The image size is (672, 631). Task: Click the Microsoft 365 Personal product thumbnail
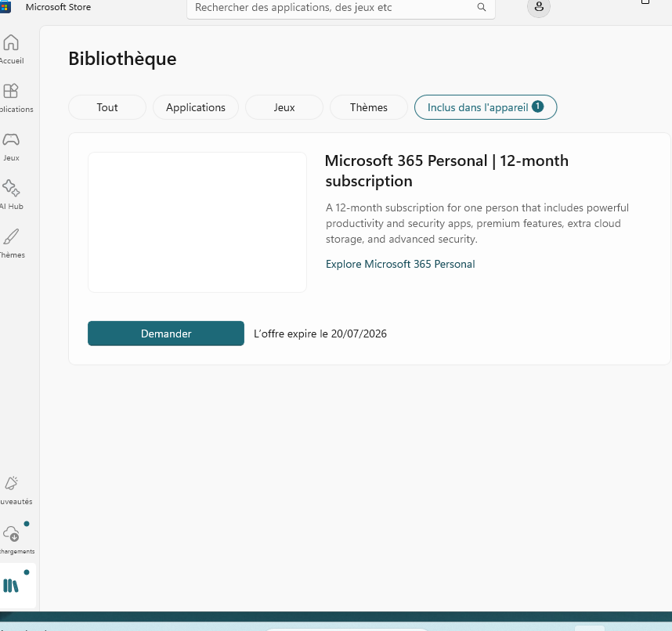[x=197, y=222]
